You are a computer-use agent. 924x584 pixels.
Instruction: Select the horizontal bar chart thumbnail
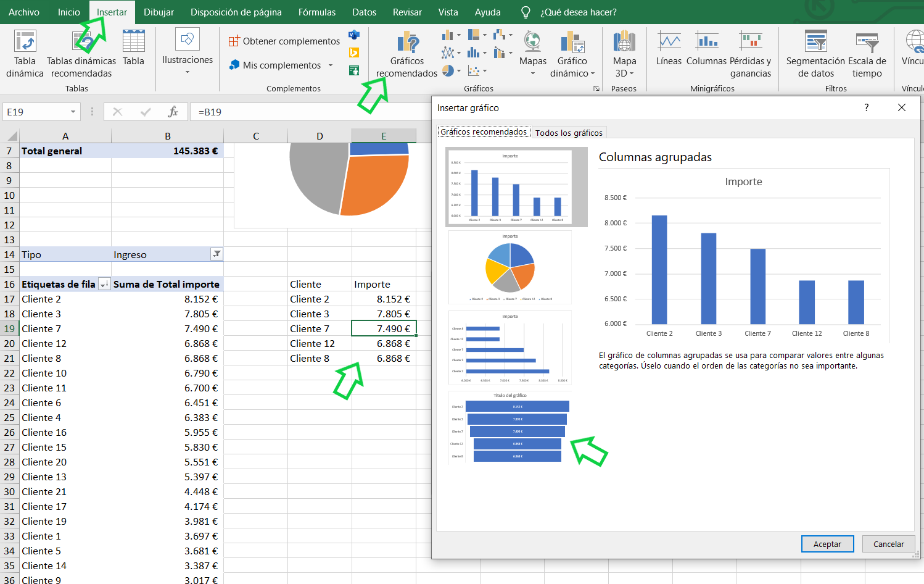[x=510, y=348]
